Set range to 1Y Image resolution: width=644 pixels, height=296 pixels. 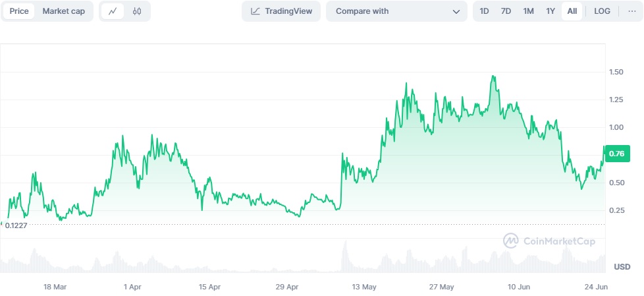pyautogui.click(x=550, y=11)
